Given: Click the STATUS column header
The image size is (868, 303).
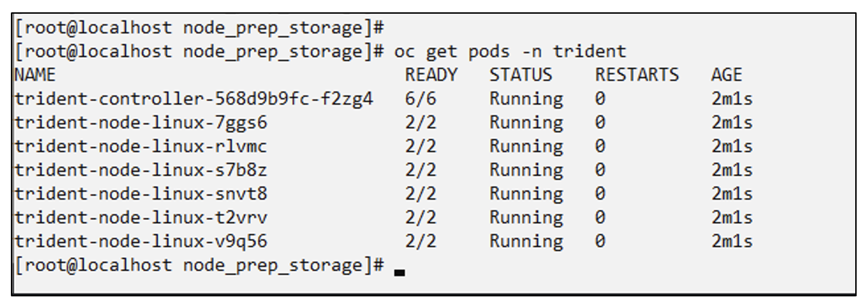Looking at the screenshot, I should click(521, 75).
